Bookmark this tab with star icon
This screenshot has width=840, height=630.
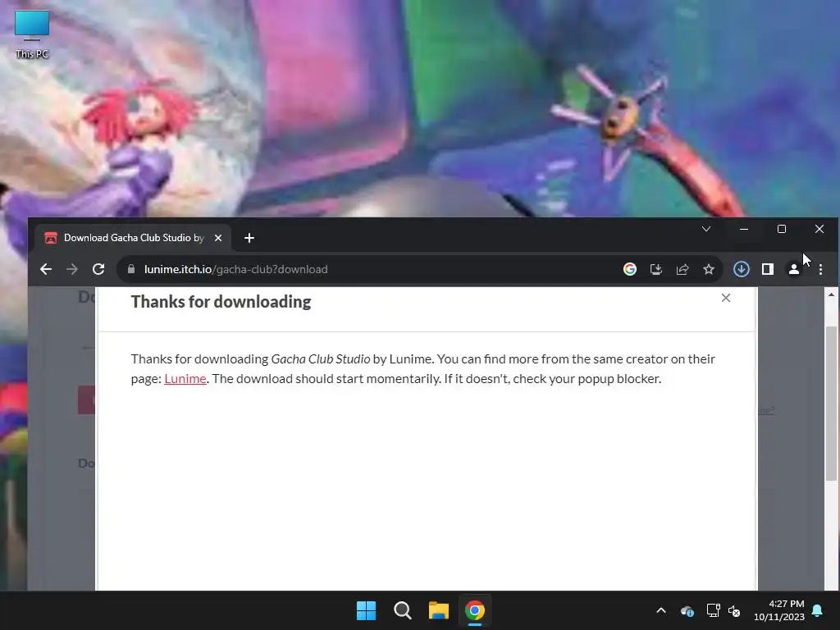(x=709, y=269)
